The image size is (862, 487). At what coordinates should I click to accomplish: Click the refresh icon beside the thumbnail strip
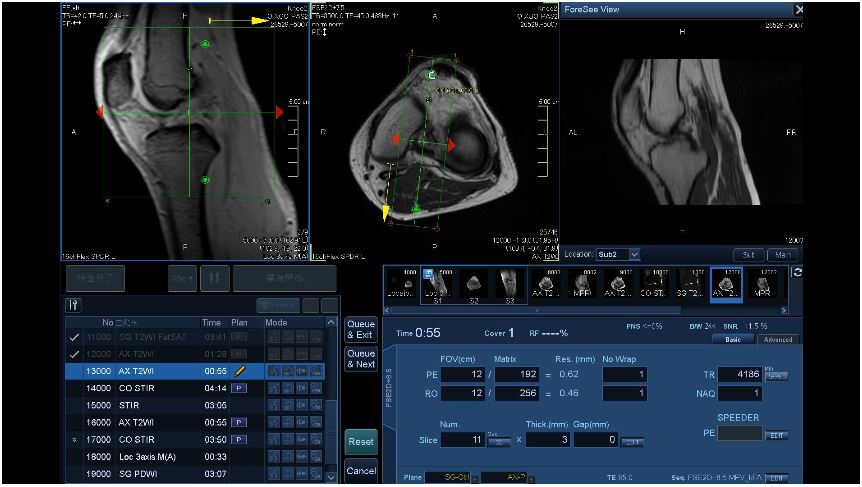(x=797, y=272)
